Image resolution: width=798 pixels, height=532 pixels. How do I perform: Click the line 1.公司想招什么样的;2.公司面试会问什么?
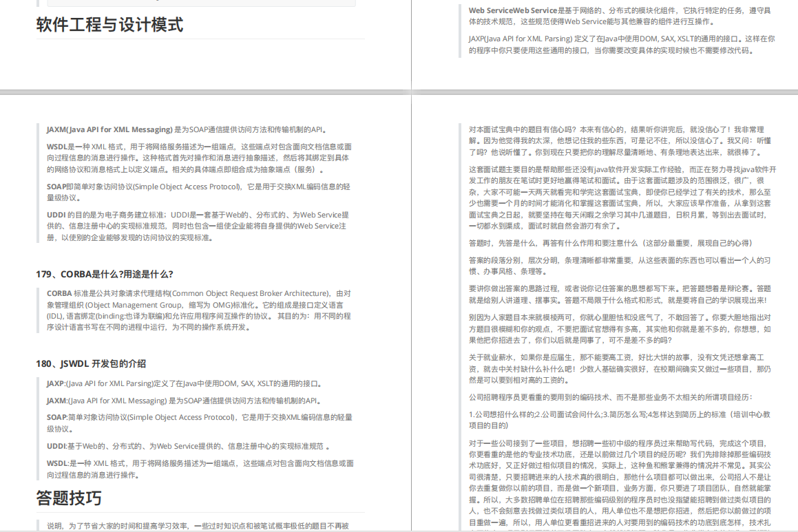620,420
